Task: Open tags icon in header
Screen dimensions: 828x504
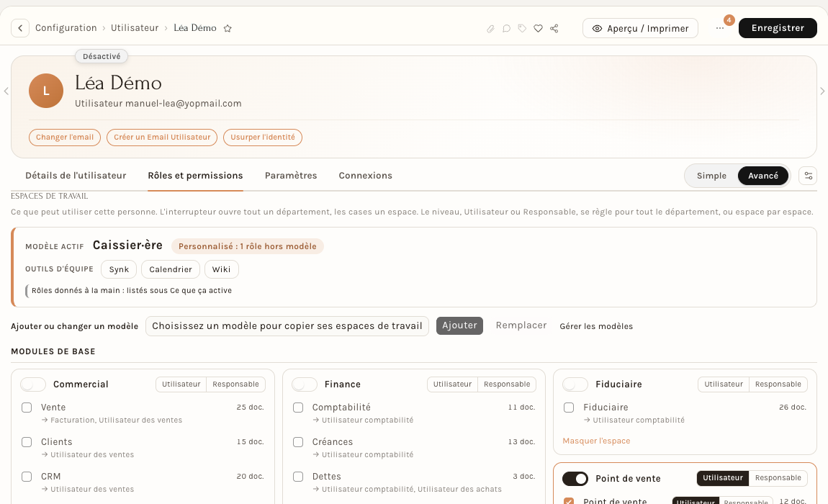Action: pos(522,29)
